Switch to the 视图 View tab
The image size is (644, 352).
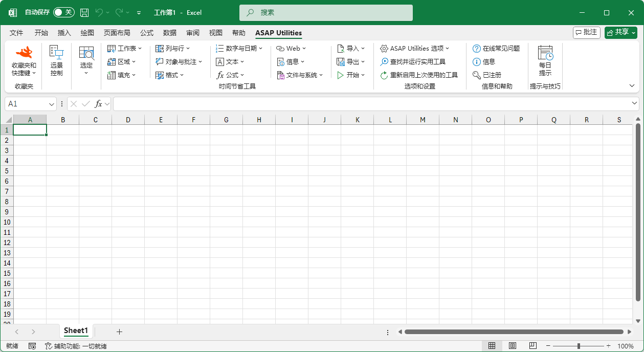tap(216, 33)
